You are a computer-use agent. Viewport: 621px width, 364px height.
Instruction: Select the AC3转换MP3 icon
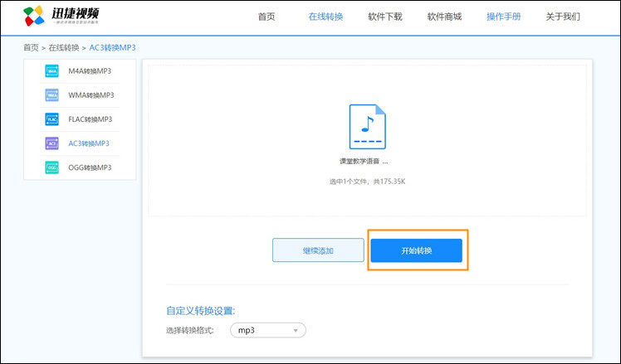(x=51, y=143)
